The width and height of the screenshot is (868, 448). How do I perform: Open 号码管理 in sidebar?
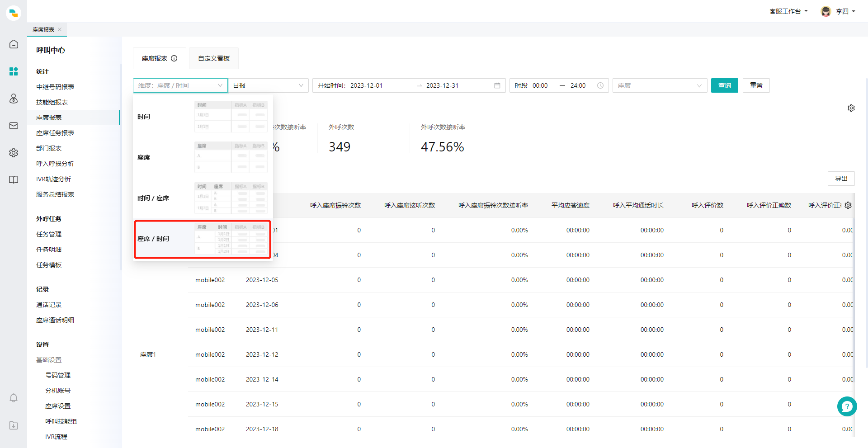58,375
